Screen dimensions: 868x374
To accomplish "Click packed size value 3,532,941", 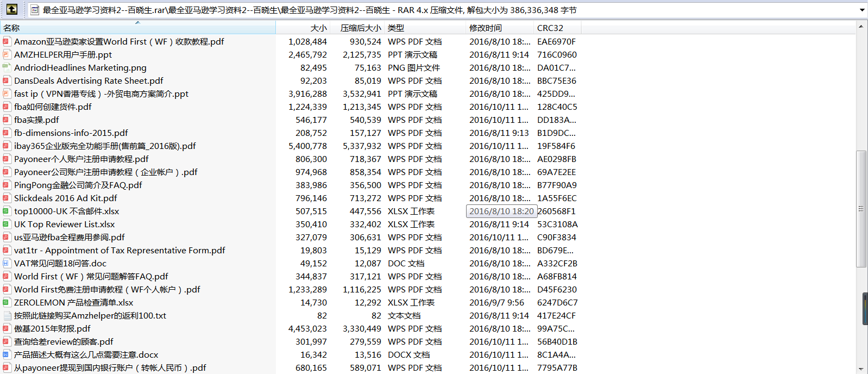I will coord(362,94).
